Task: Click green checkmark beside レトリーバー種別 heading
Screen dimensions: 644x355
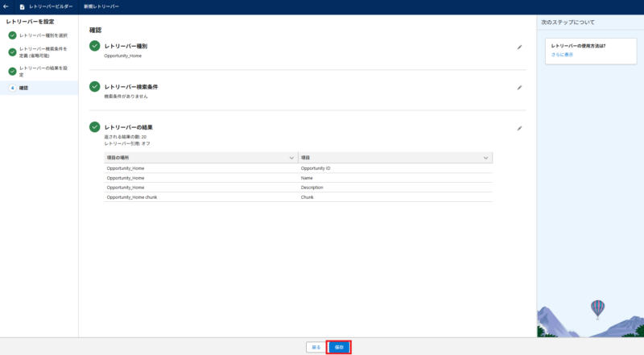Action: click(95, 47)
